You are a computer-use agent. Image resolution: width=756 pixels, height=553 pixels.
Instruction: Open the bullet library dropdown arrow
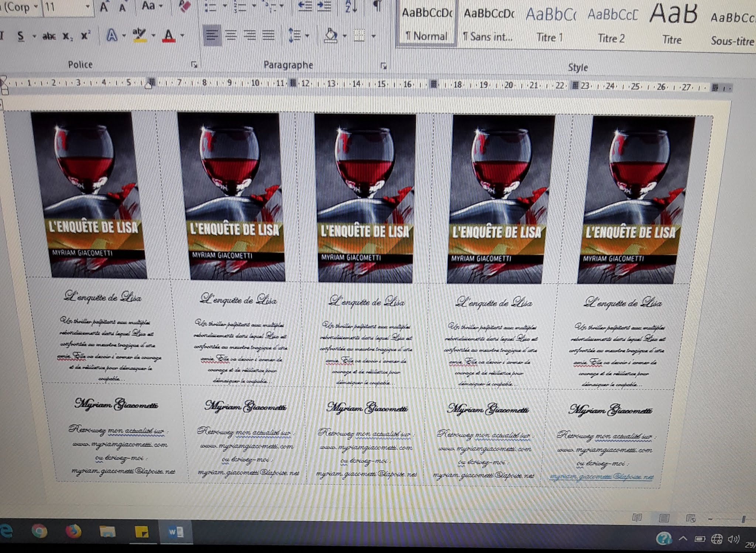tap(224, 6)
